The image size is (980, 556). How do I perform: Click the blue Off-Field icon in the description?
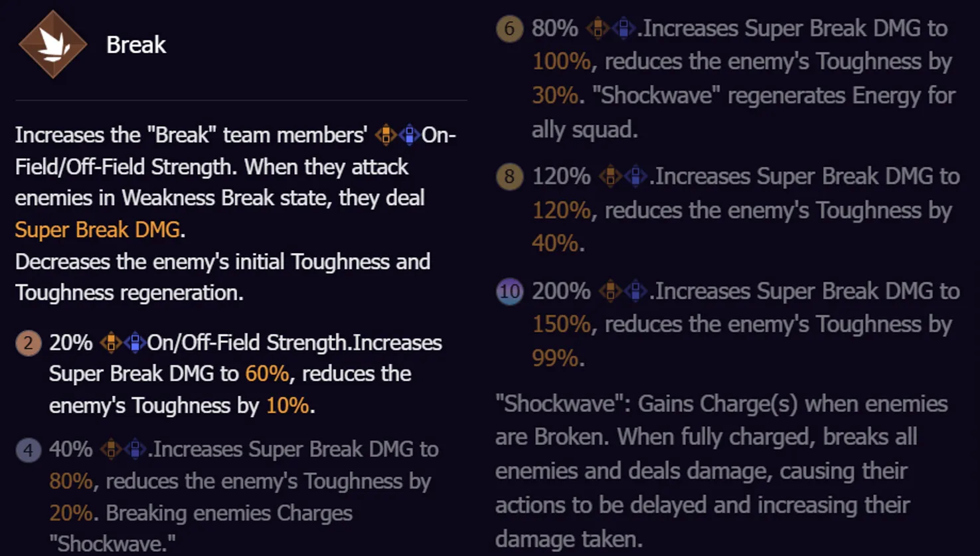(x=410, y=135)
